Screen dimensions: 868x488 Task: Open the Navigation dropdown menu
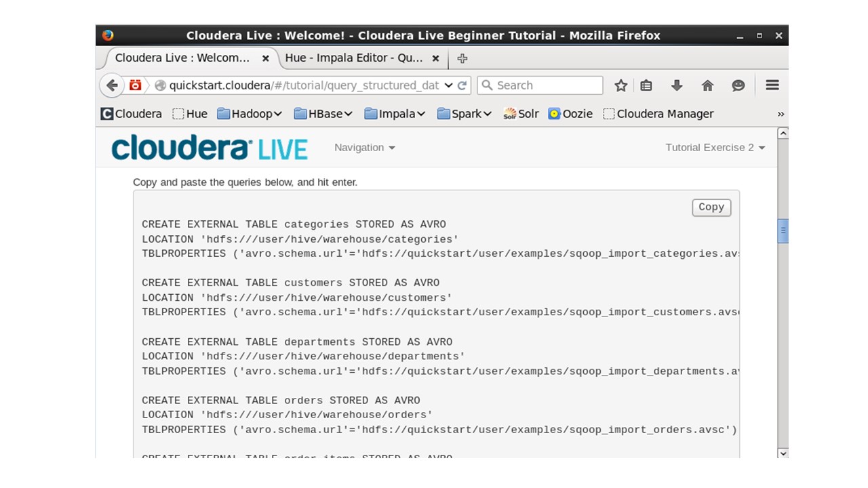tap(365, 147)
